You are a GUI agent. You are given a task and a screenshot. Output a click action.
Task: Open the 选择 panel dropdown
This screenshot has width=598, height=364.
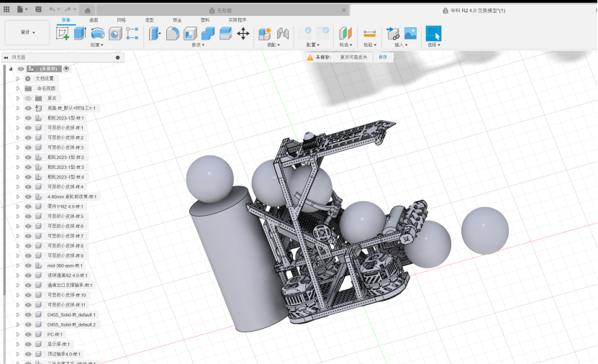tap(434, 45)
